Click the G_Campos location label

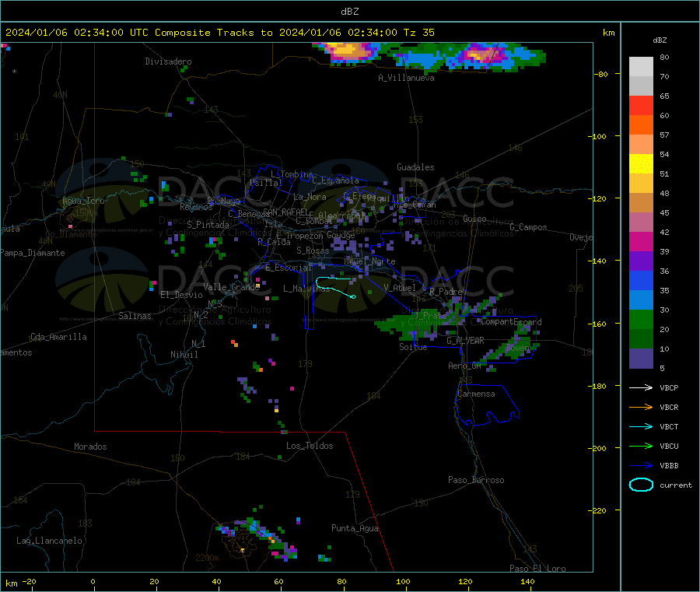coord(529,227)
